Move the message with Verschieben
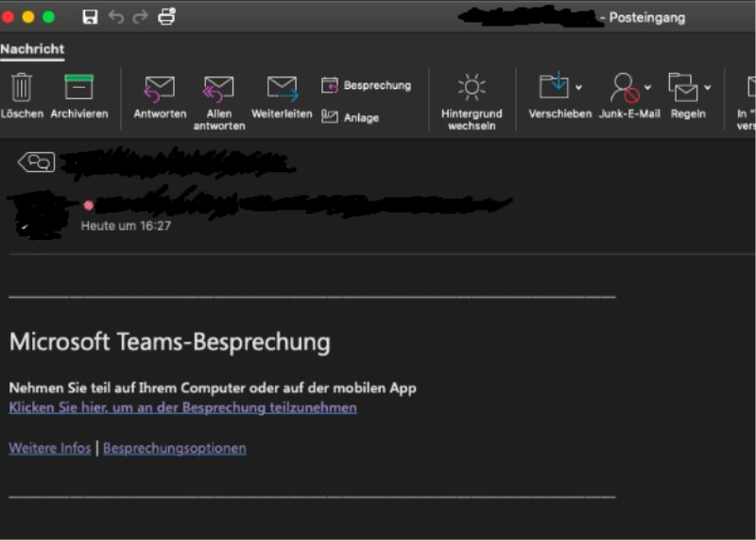This screenshot has width=756, height=540. tap(554, 96)
